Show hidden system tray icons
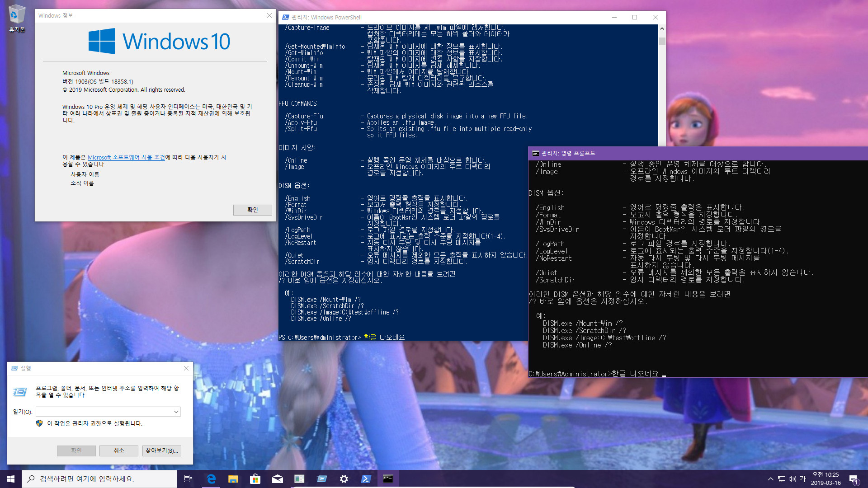868x488 pixels. coord(770,479)
